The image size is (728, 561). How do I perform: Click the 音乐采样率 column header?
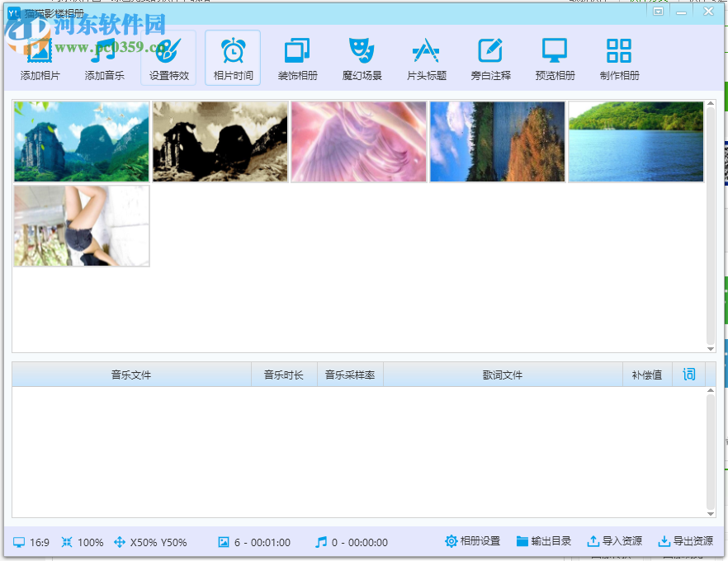pos(350,375)
